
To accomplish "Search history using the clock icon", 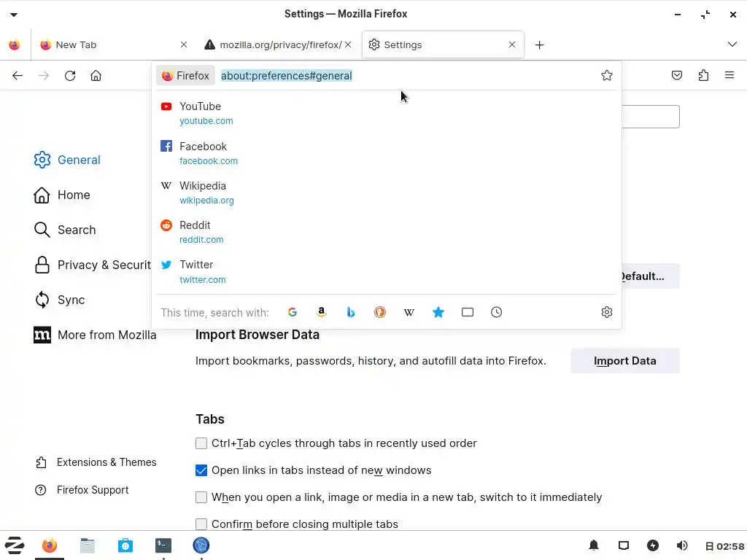I will point(496,312).
